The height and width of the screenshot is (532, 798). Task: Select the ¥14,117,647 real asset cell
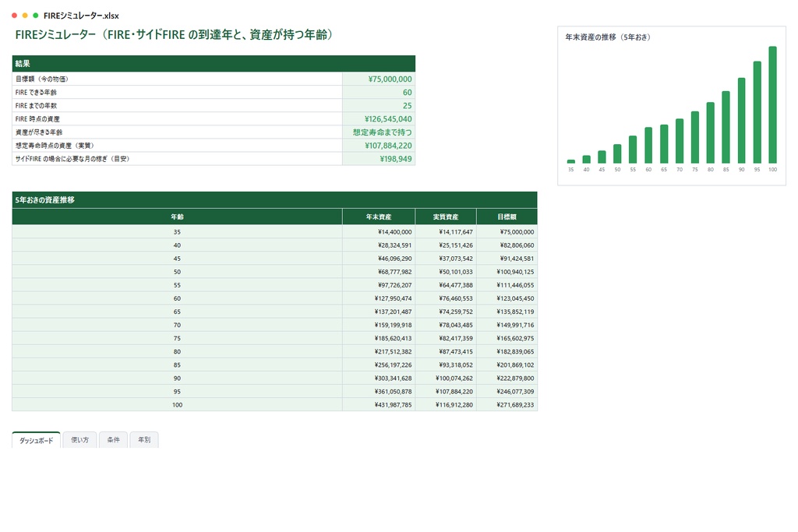point(446,232)
